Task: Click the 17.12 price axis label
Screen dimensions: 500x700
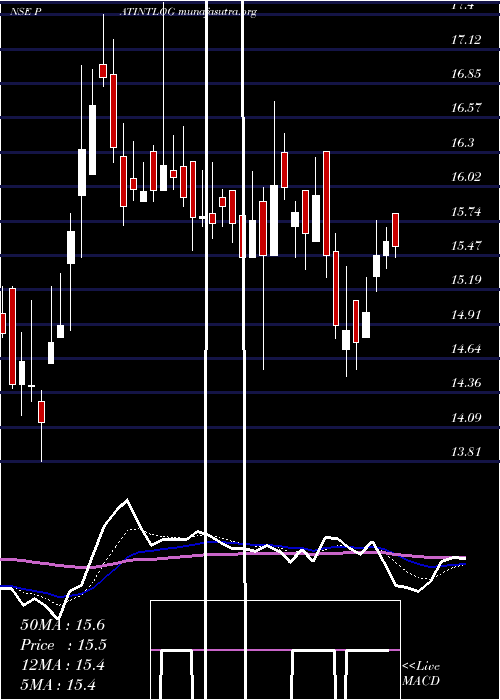Action: pyautogui.click(x=466, y=40)
